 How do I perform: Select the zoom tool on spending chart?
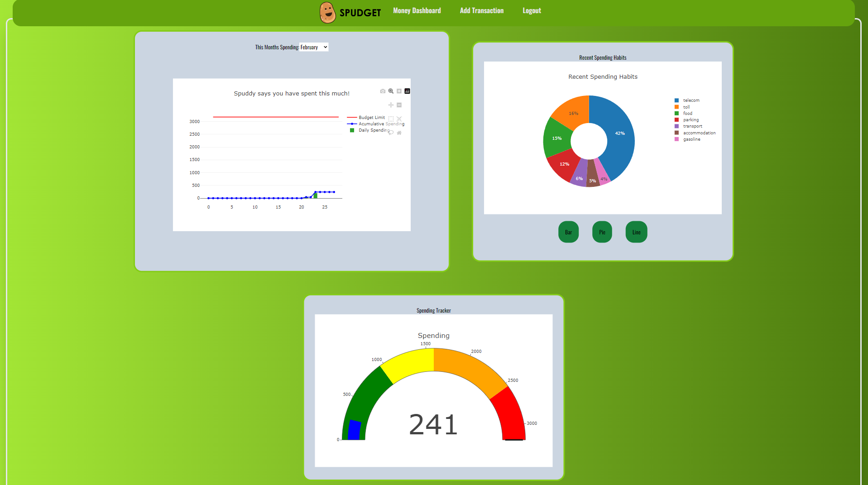[x=390, y=91]
